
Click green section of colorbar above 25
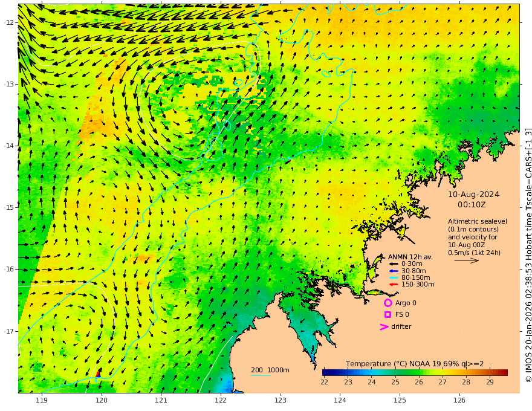point(395,372)
